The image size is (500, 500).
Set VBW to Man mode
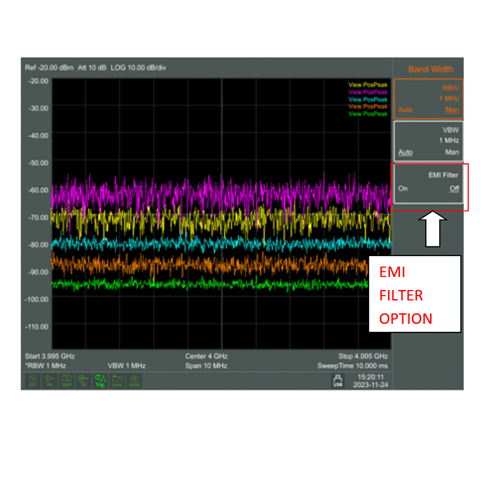(x=452, y=152)
